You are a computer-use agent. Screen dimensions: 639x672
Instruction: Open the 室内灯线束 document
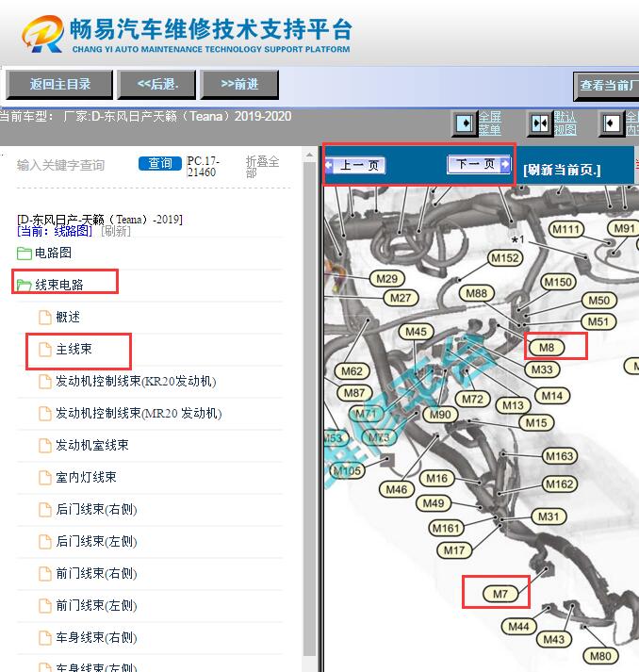[86, 477]
